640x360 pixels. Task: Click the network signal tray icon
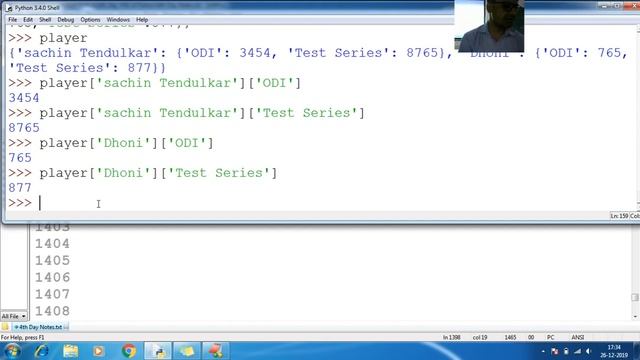(578, 351)
